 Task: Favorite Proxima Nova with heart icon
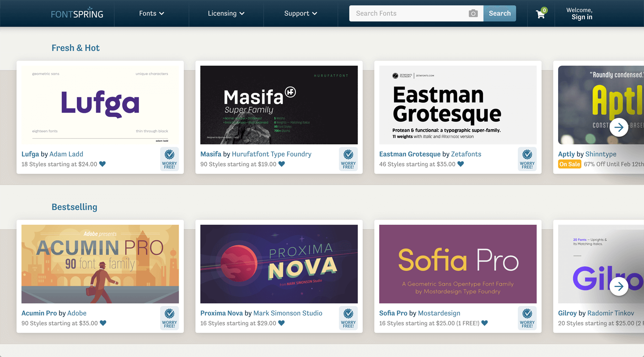(x=281, y=323)
